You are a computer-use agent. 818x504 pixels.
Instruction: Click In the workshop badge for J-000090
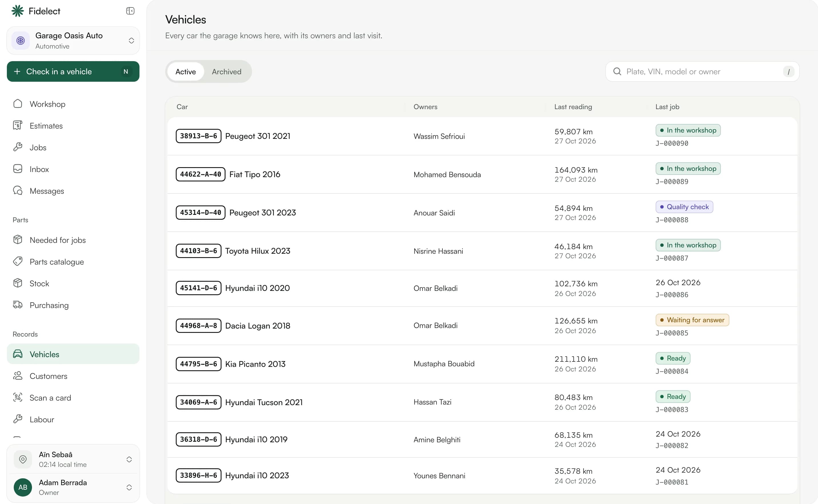pyautogui.click(x=688, y=130)
